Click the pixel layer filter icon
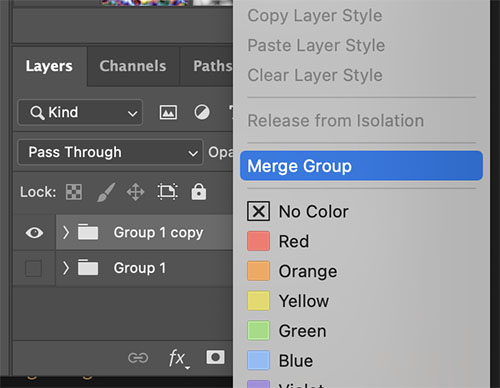The width and height of the screenshot is (500, 388). pos(168,113)
